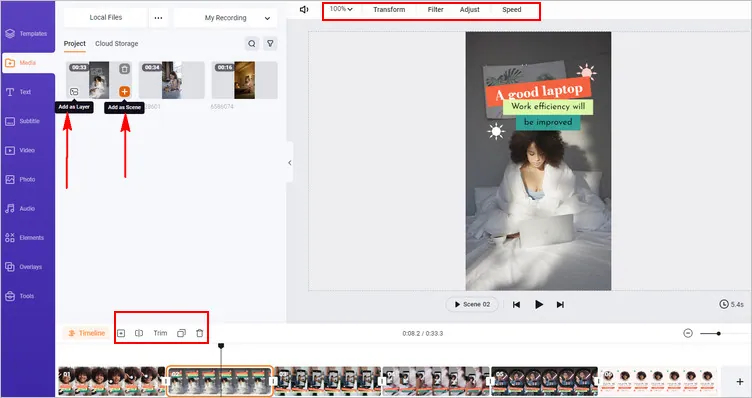Split the clip using the timeline split icon
The image size is (752, 398).
[x=139, y=333]
